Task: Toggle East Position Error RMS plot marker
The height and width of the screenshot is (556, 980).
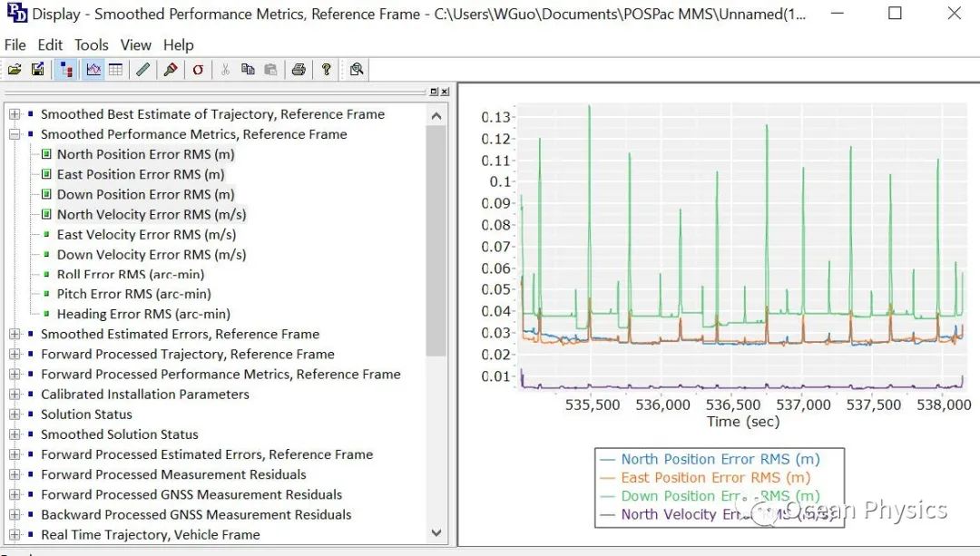Action: [x=47, y=174]
